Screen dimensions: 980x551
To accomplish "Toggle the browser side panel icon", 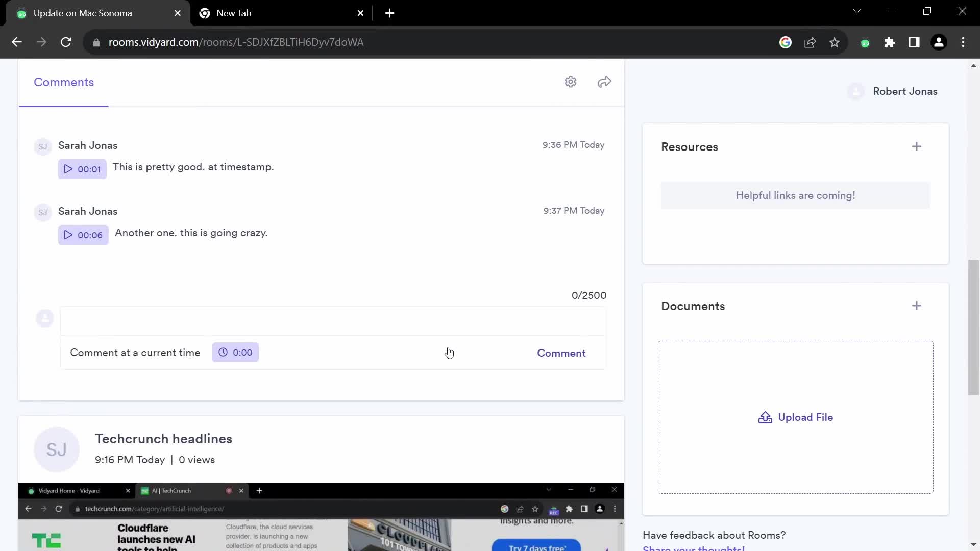I will pyautogui.click(x=914, y=42).
